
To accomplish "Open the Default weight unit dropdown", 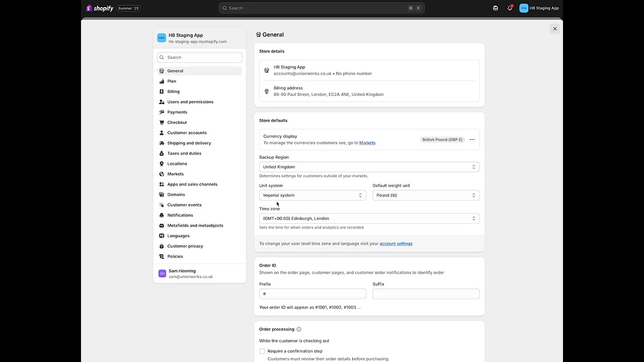I will click(x=426, y=195).
